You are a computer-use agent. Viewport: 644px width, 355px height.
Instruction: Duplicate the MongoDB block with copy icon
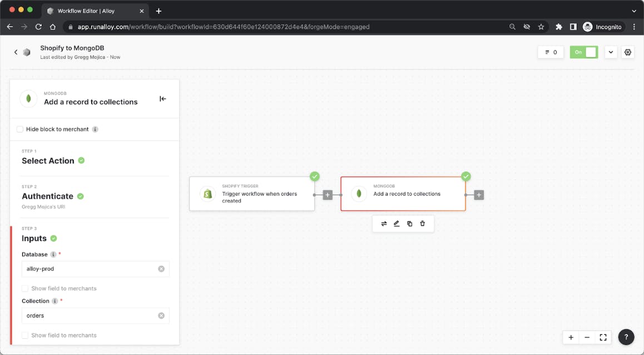pos(410,224)
